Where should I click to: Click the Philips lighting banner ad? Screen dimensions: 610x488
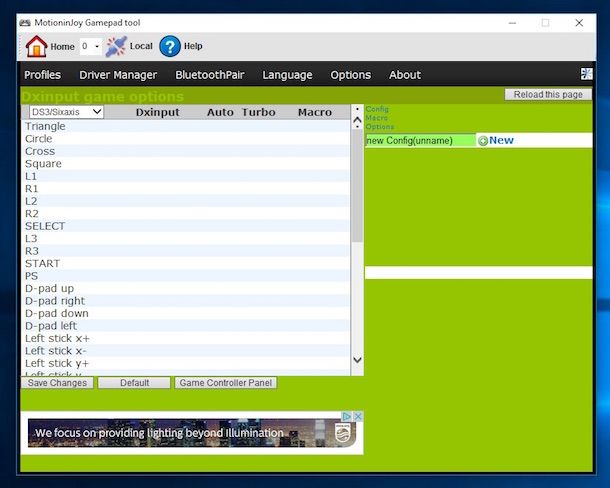(192, 433)
